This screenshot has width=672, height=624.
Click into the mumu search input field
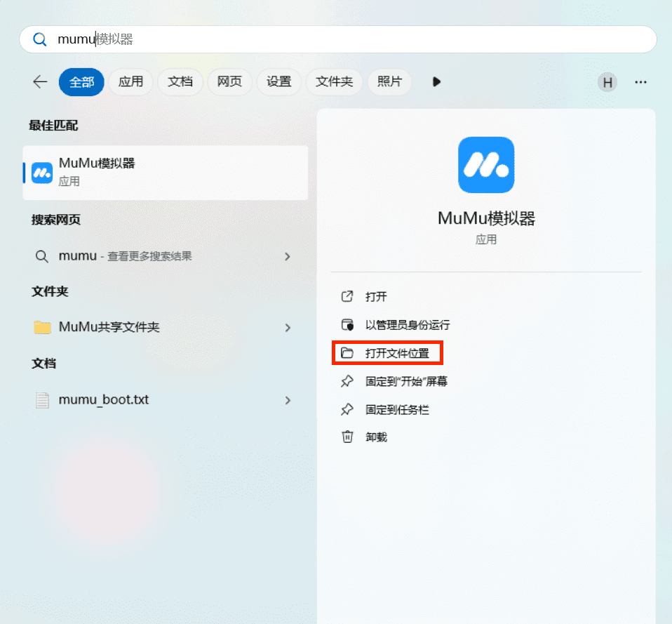pyautogui.click(x=338, y=39)
